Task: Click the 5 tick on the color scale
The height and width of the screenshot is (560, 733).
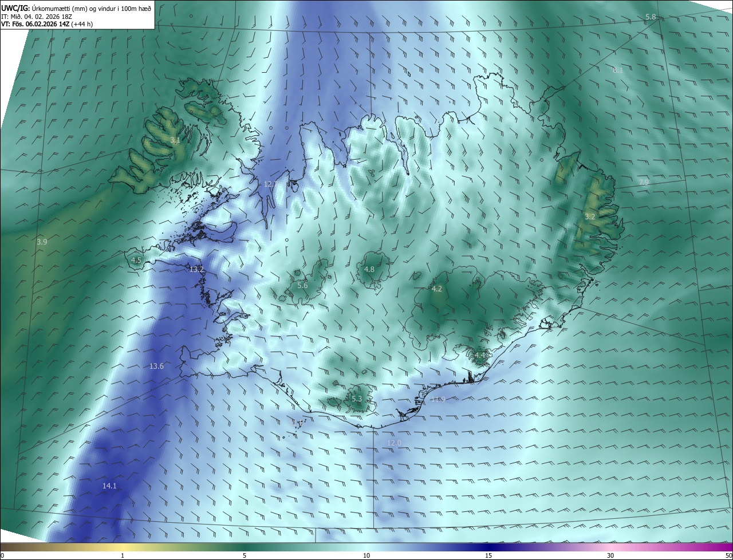Action: click(245, 556)
